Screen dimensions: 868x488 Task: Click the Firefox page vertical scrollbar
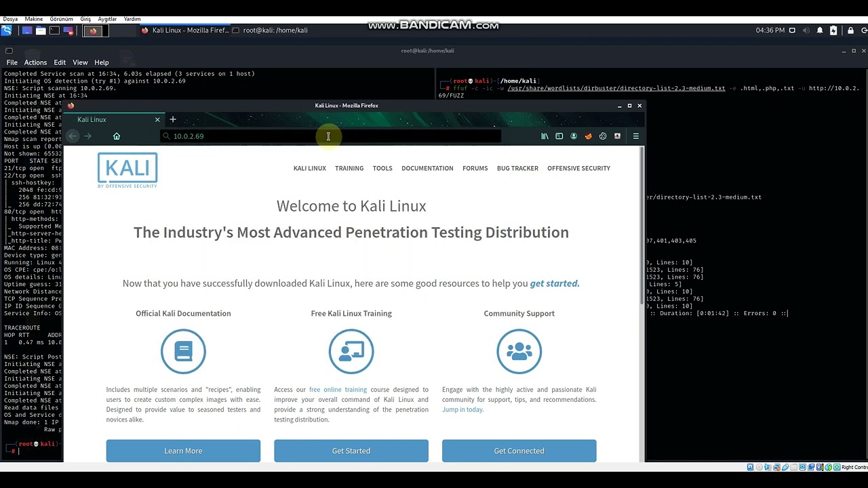click(x=642, y=227)
